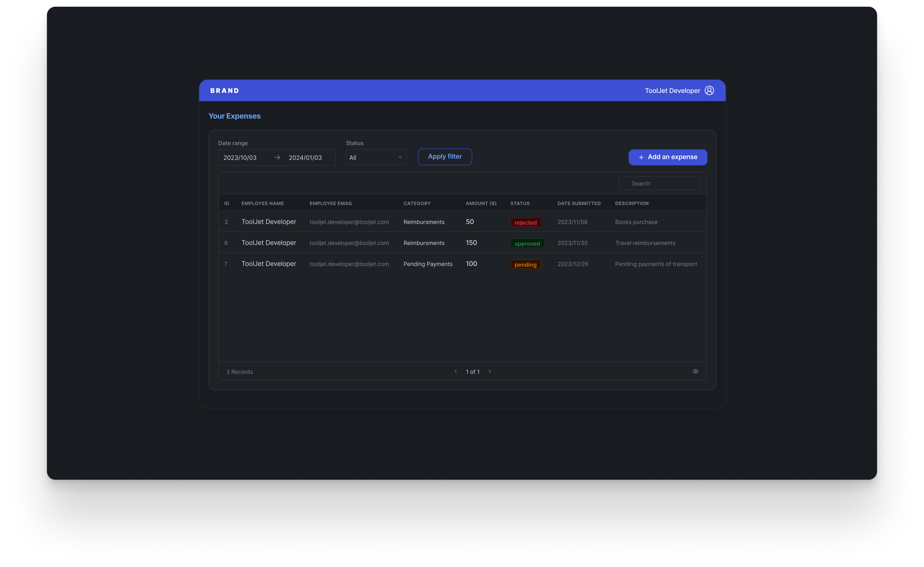Sort by ID column header
The image size is (924, 567).
(x=227, y=203)
